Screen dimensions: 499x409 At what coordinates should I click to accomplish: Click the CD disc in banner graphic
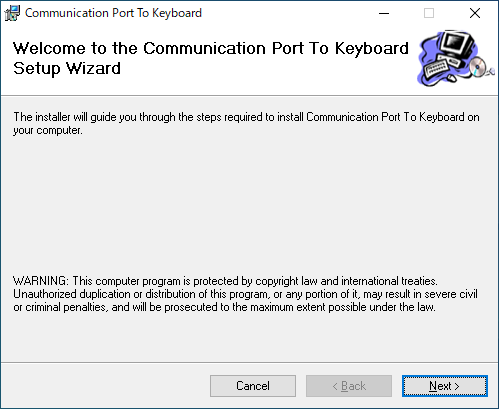[477, 66]
